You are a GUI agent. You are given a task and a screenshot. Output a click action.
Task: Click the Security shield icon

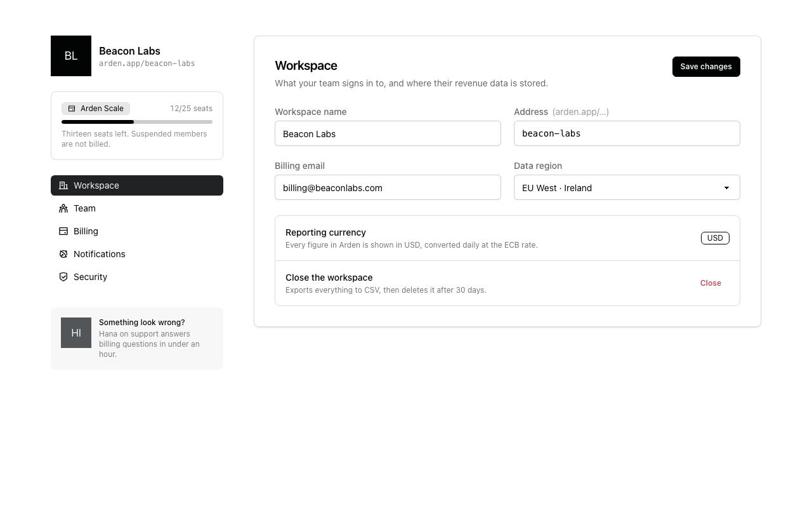[x=63, y=277]
